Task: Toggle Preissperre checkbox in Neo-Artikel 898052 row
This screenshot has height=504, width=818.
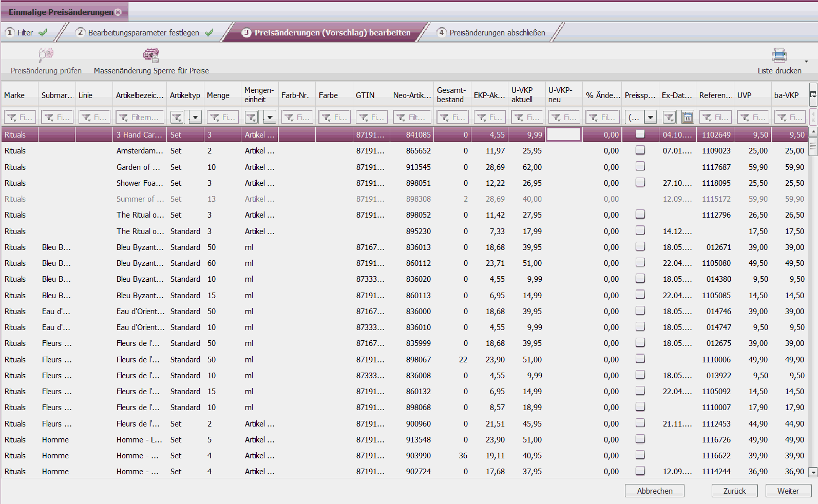Action: 640,214
